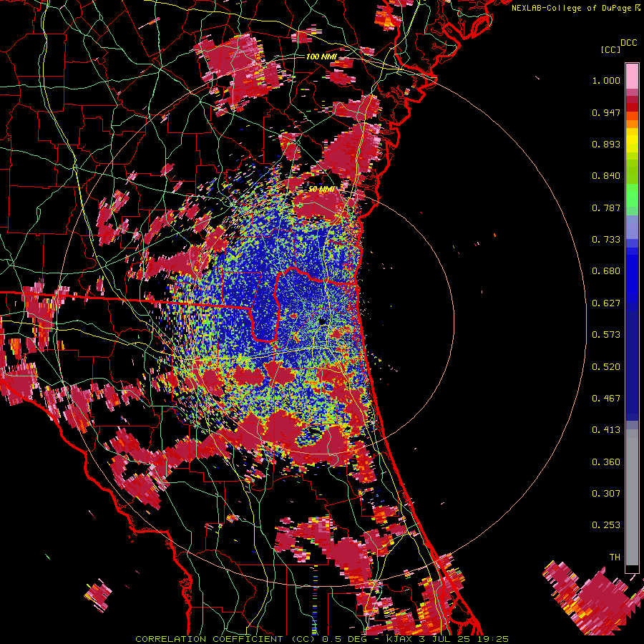
Task: Click the 1.000 scale value
Action: click(606, 80)
